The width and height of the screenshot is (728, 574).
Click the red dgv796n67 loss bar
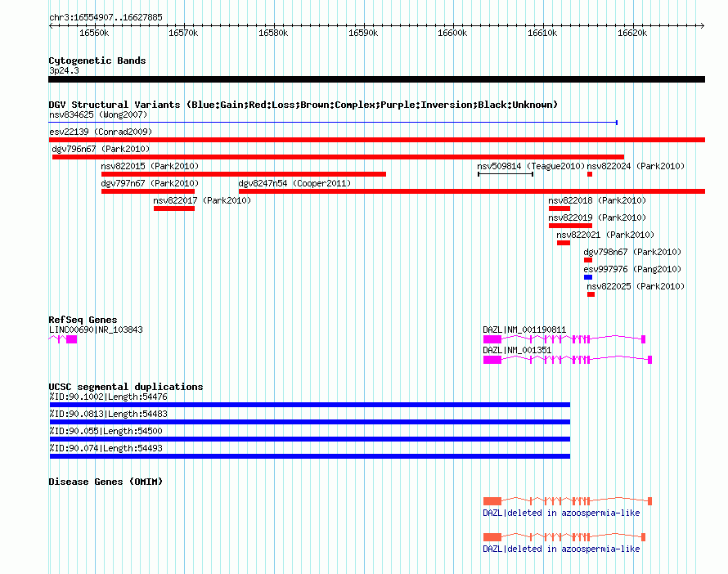338,157
